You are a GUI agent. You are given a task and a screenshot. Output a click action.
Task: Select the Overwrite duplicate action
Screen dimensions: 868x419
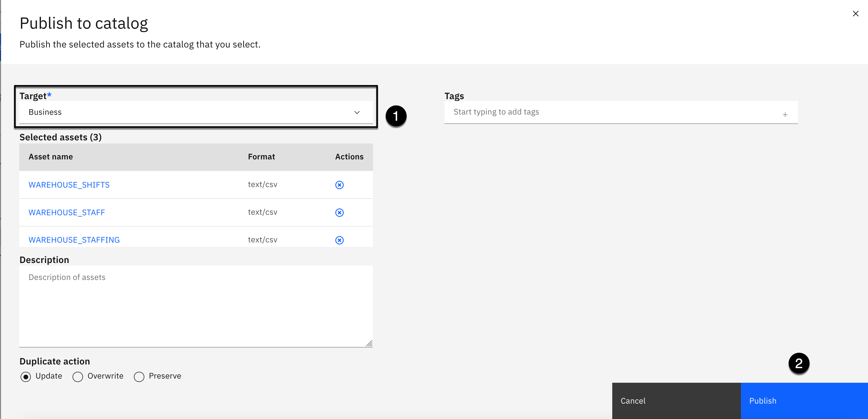click(x=78, y=376)
